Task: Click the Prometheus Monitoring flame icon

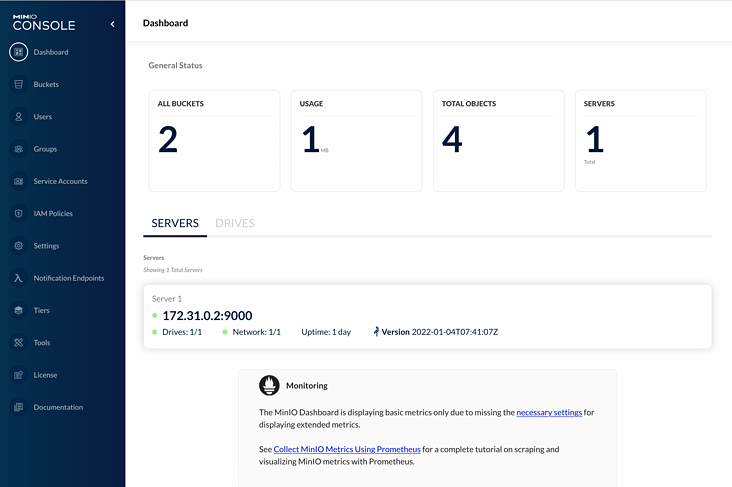Action: click(x=269, y=385)
